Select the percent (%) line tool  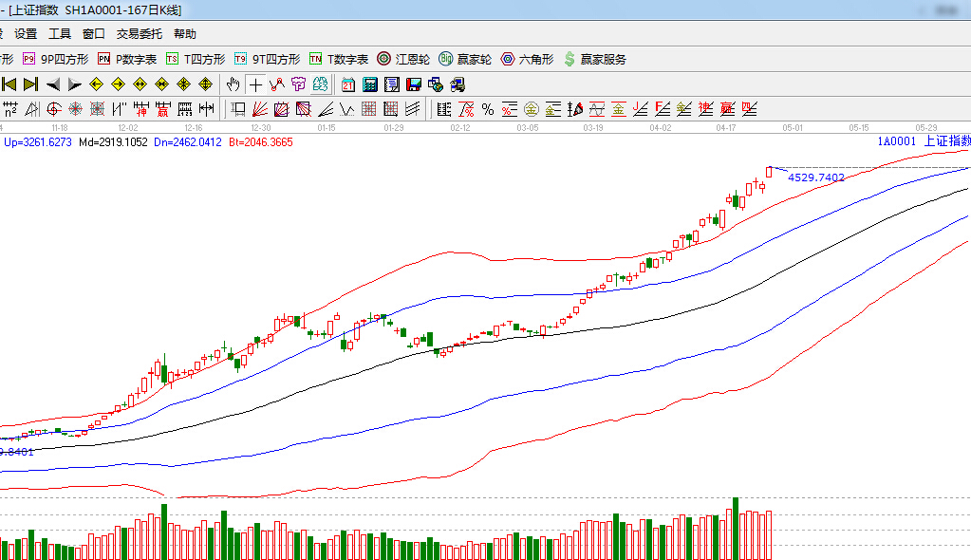pyautogui.click(x=488, y=108)
